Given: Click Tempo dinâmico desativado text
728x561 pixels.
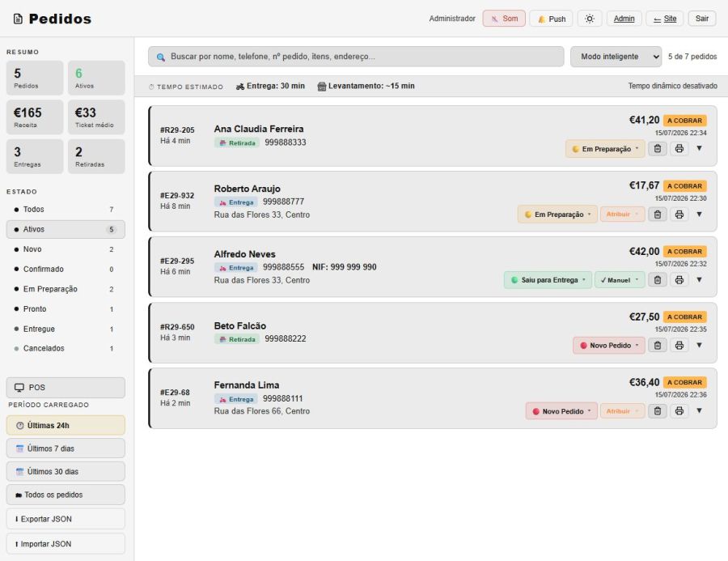Looking at the screenshot, I should pos(672,86).
